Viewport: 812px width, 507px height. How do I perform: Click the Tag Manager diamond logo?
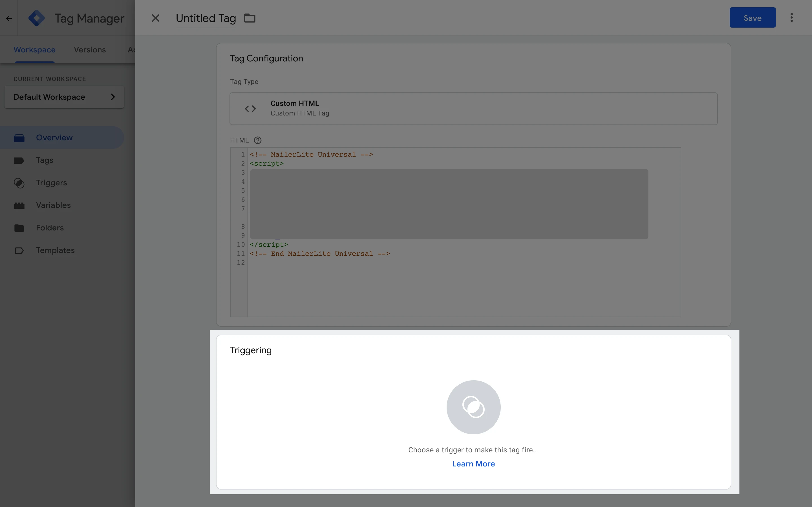[x=37, y=18]
